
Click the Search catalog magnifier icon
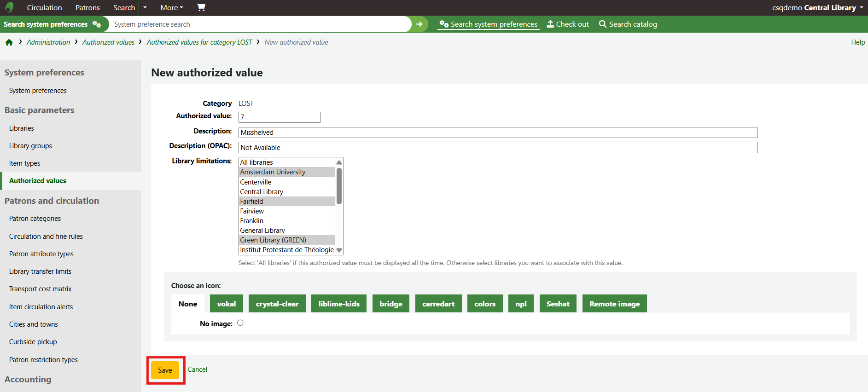[x=602, y=24]
